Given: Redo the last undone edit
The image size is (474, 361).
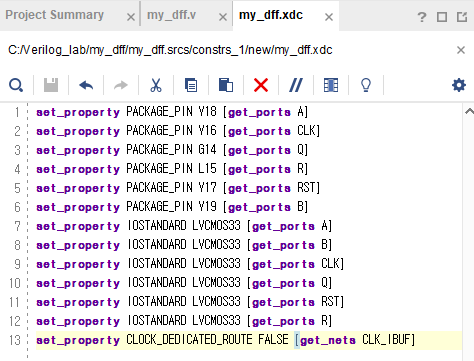Looking at the screenshot, I should (x=121, y=85).
